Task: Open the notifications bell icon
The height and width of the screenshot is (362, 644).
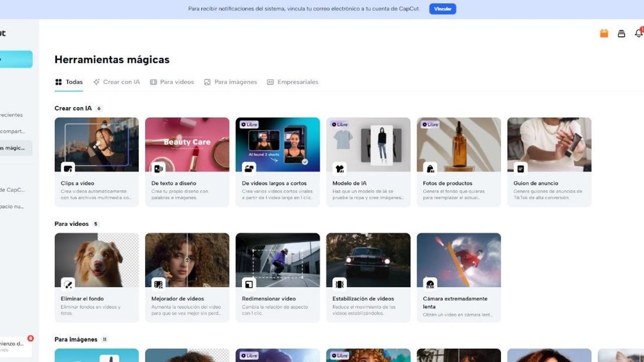Action: [638, 34]
